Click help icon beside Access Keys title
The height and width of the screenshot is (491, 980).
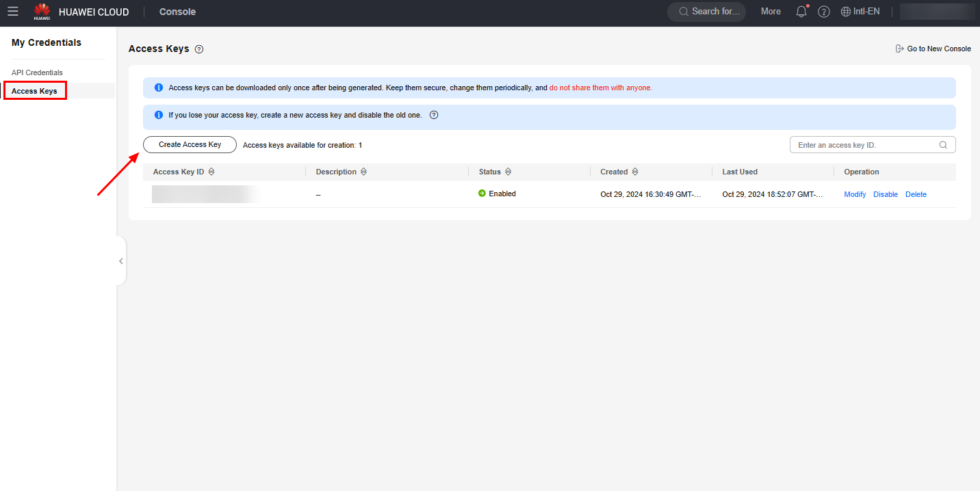tap(199, 49)
